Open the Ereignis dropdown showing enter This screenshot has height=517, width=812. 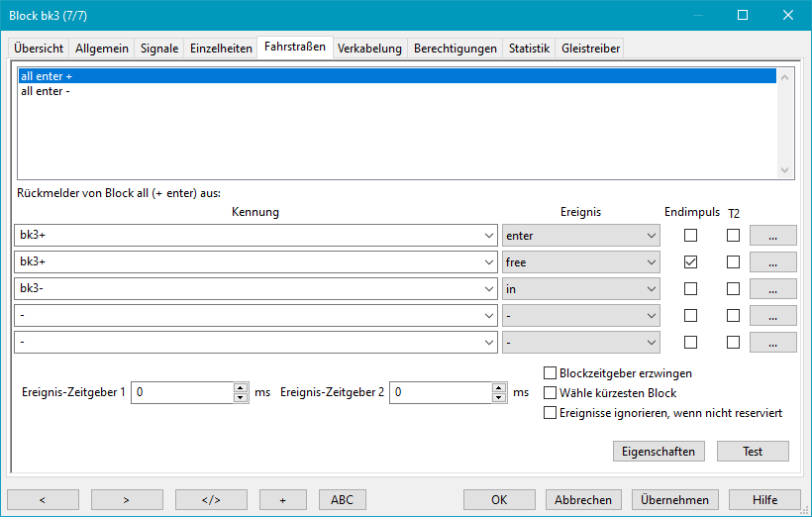[580, 236]
